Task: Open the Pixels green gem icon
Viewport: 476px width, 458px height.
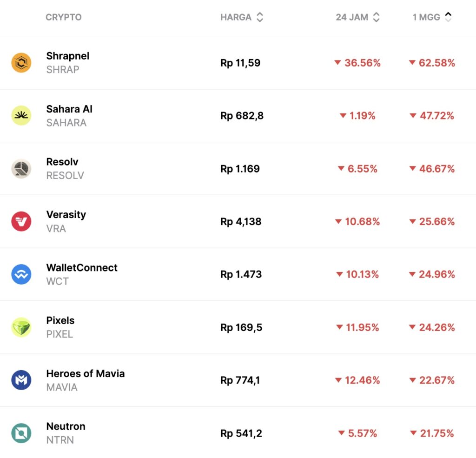Action: click(x=21, y=327)
